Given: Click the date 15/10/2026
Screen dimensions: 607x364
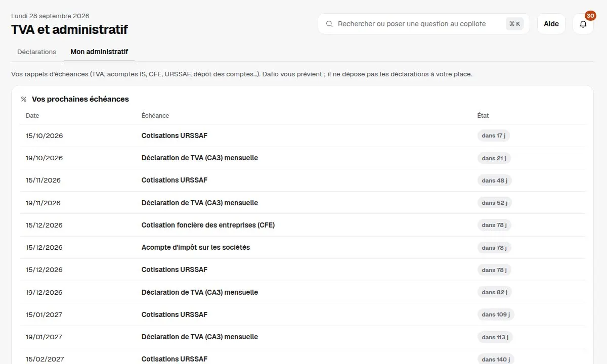Looking at the screenshot, I should pos(45,135).
